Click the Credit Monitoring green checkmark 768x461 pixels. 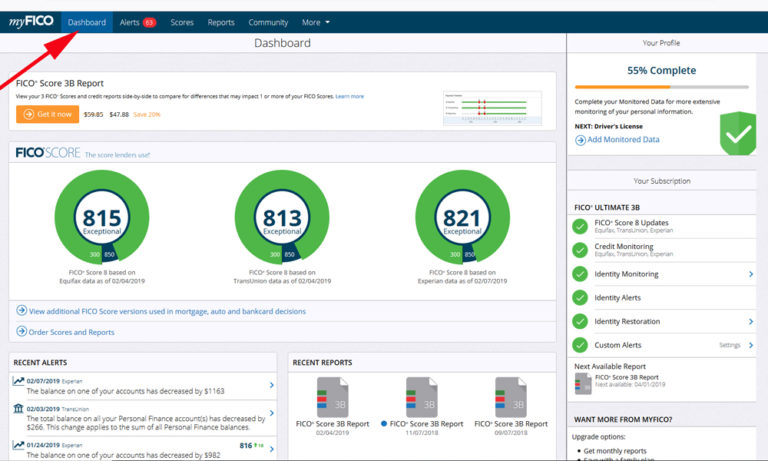pos(580,249)
